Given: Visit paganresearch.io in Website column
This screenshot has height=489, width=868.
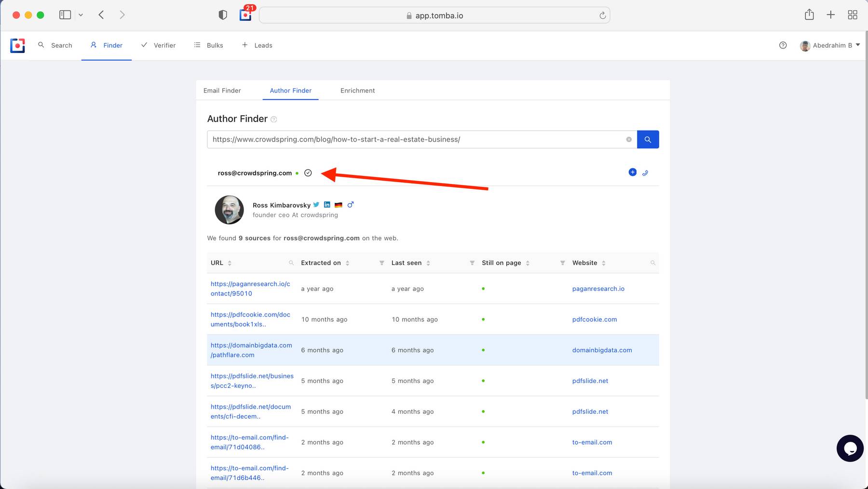Looking at the screenshot, I should click(598, 289).
